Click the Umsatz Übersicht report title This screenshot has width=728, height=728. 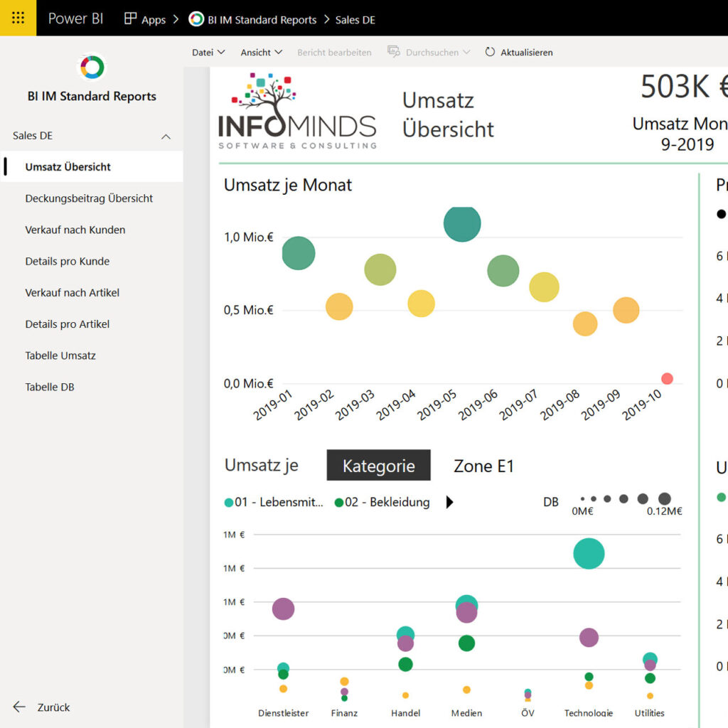448,114
